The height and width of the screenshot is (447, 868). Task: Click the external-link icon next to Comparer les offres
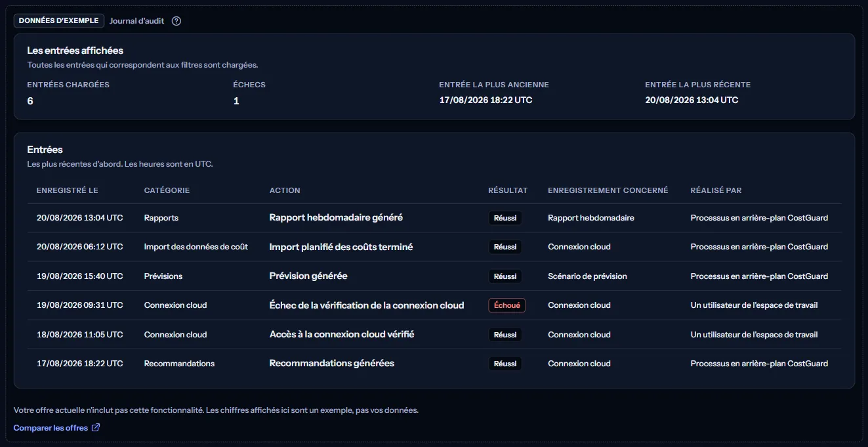click(x=95, y=428)
